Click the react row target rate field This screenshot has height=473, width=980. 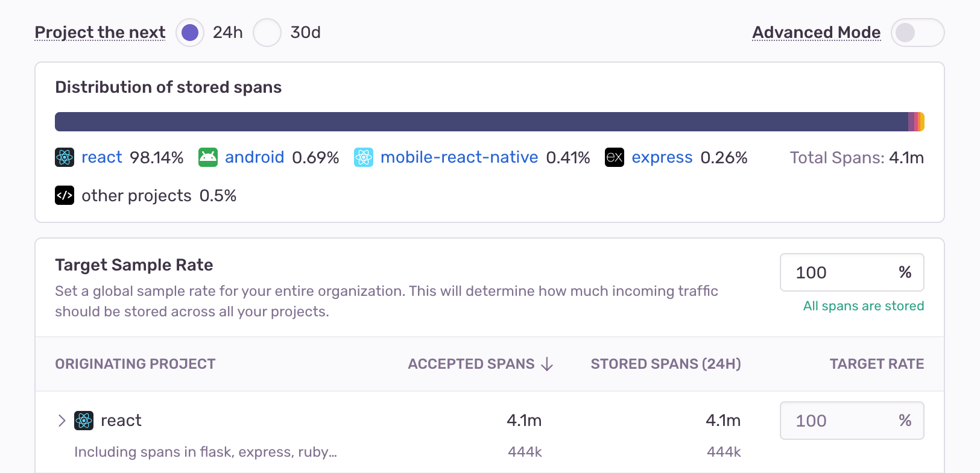[x=841, y=421]
